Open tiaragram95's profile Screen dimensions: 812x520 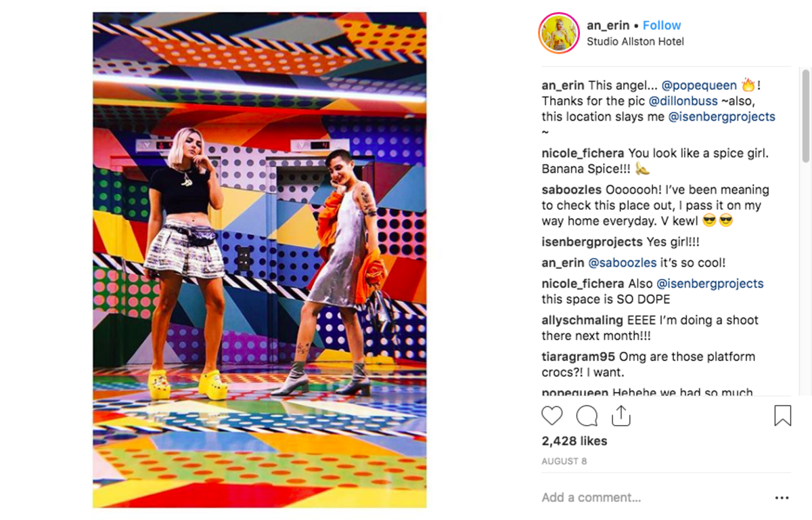pyautogui.click(x=579, y=356)
